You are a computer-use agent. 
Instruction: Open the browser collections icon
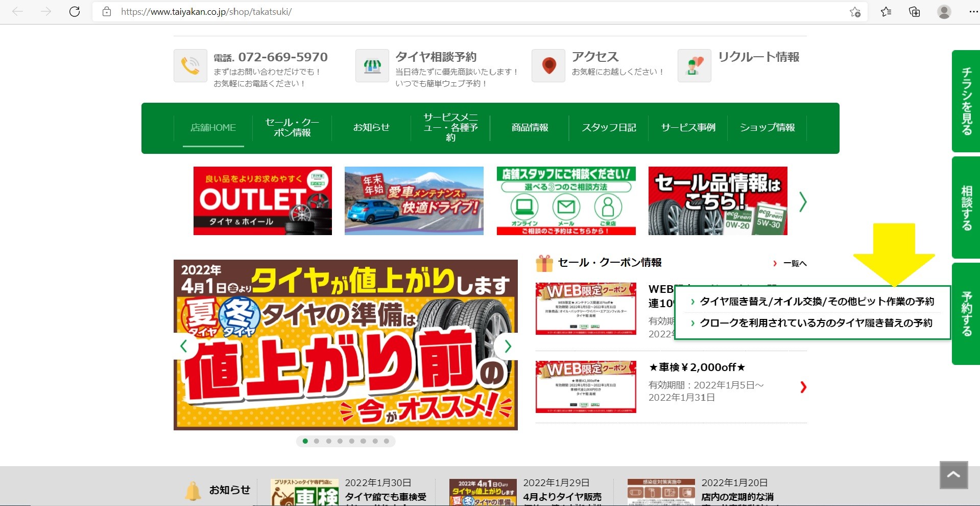[915, 12]
